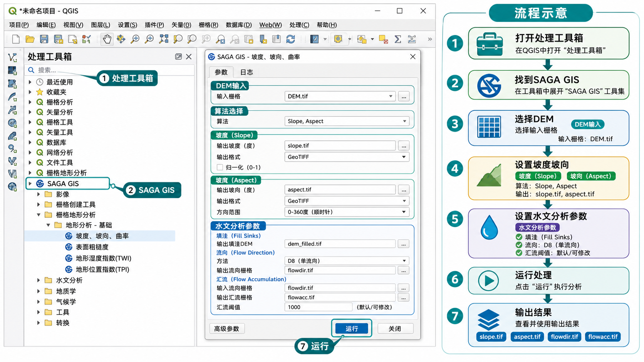The width and height of the screenshot is (644, 362).
Task: Click the clock icon of 最近使用
Action: [x=40, y=82]
